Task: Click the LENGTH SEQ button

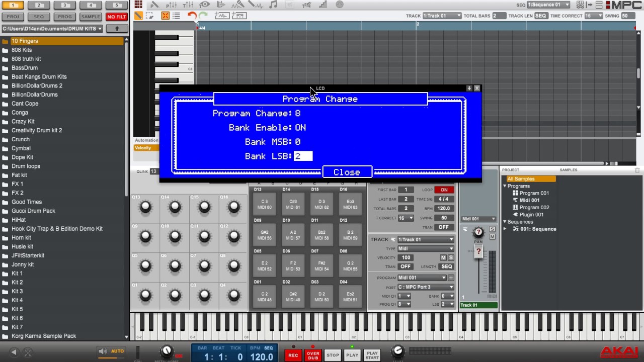Action: point(446,266)
